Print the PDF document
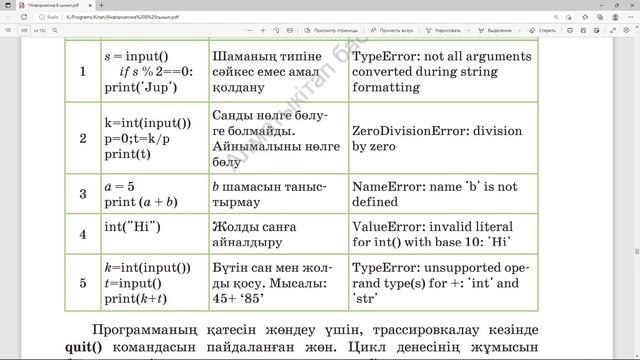This screenshot has height=360, width=640. [x=570, y=30]
